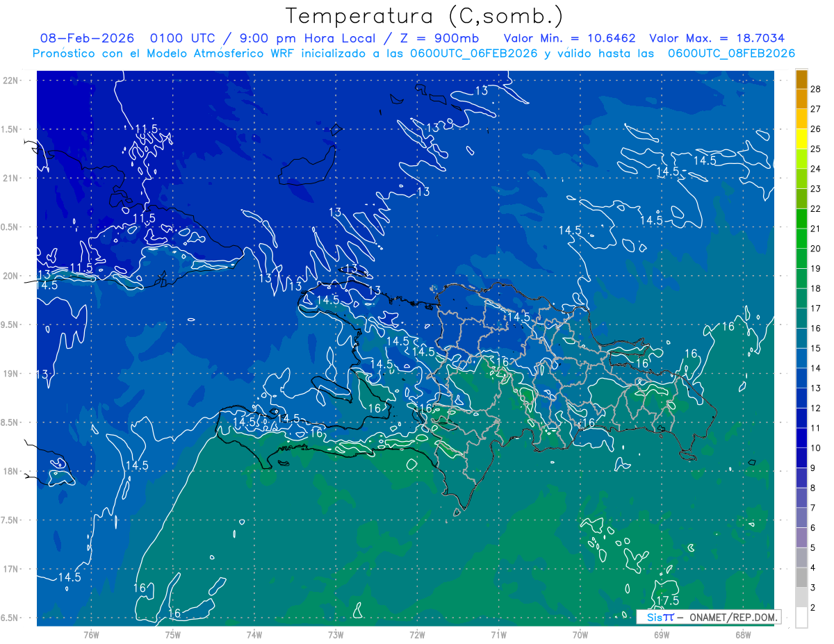Click the "Valor Max. = 18.7034" value
834x644 pixels.
click(717, 38)
